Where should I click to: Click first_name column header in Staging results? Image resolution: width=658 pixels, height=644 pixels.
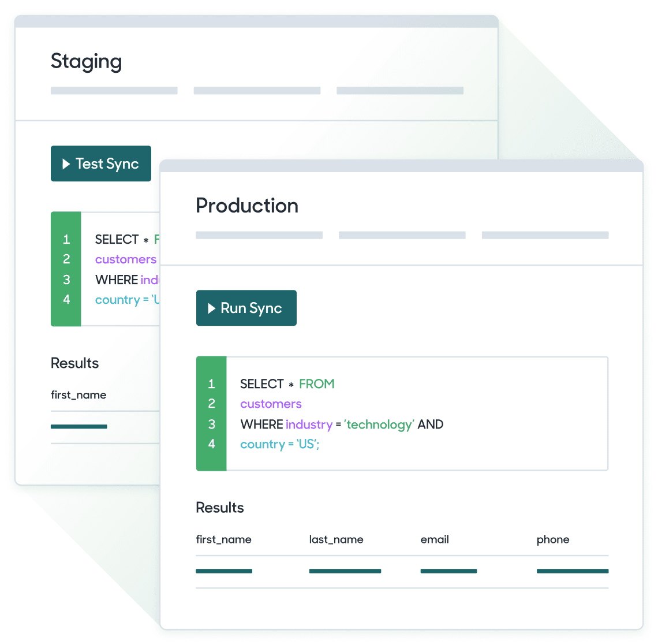click(x=78, y=395)
